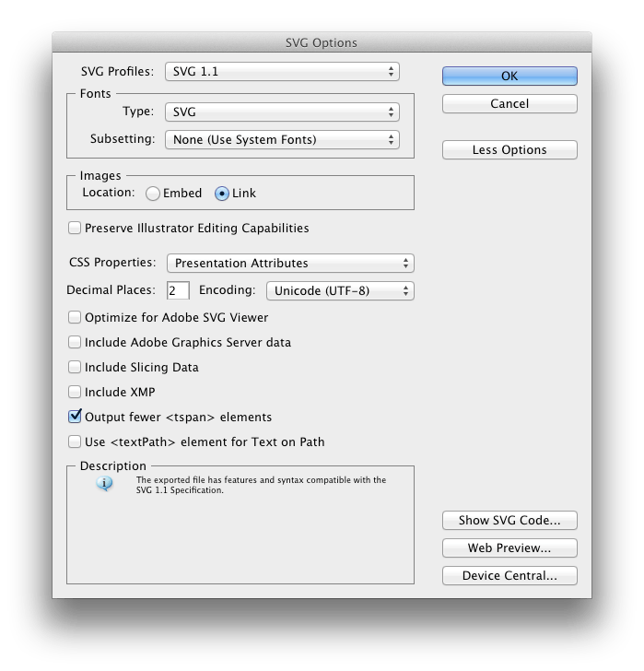The height and width of the screenshot is (671, 644).
Task: Select the Link image location radio button
Action: (221, 194)
